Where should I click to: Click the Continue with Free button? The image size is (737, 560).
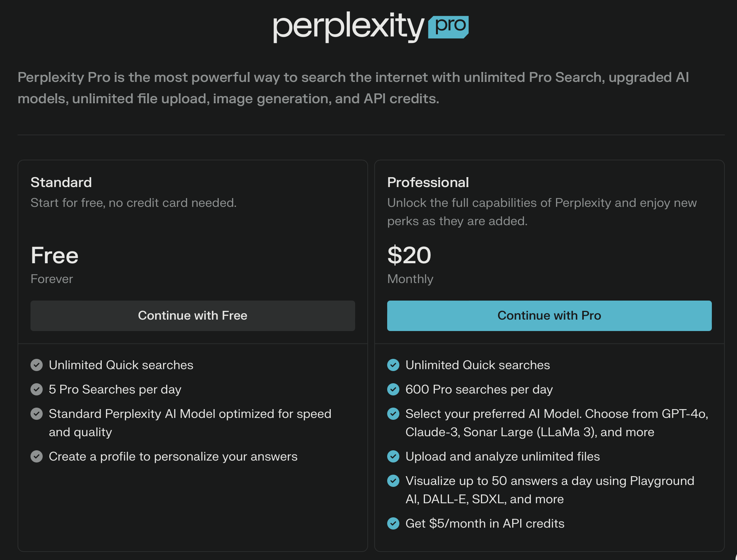(x=192, y=316)
